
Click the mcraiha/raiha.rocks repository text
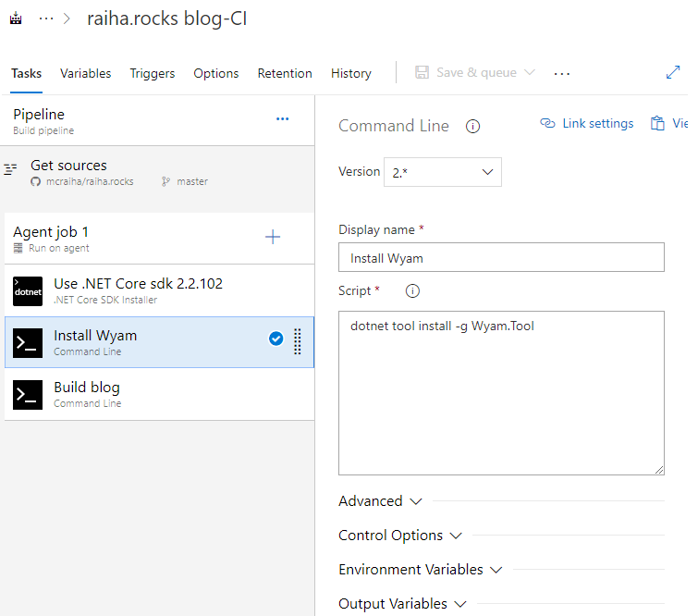(90, 181)
